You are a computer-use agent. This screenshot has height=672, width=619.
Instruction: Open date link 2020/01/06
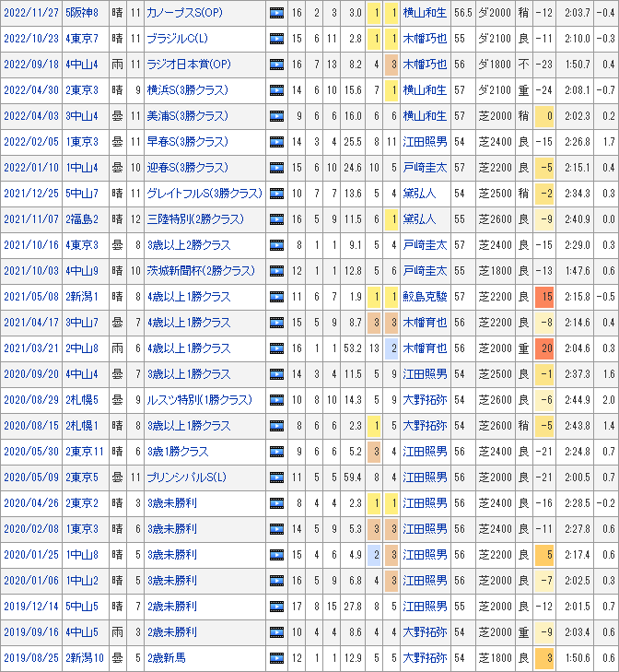(x=31, y=581)
